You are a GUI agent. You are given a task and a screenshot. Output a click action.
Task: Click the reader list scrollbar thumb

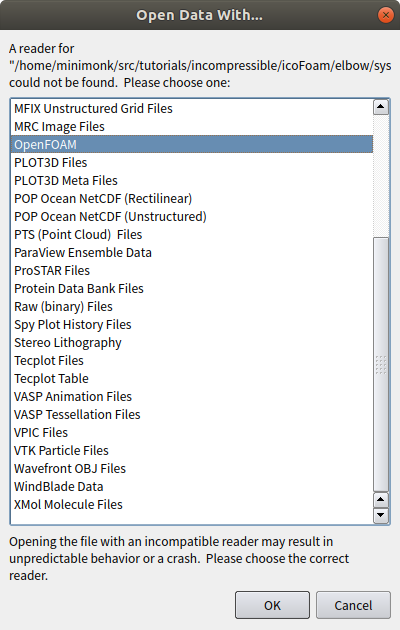pyautogui.click(x=381, y=364)
